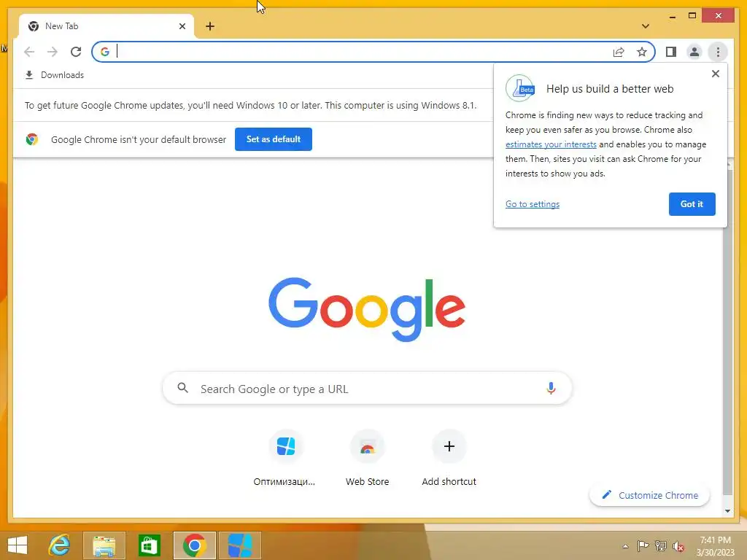Select the New Tab tab

(x=106, y=26)
